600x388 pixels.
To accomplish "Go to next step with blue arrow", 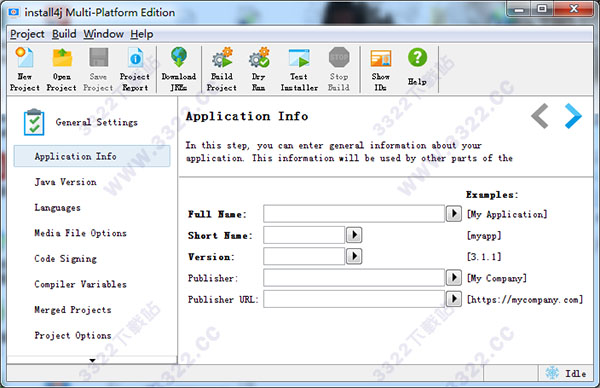I will (573, 116).
